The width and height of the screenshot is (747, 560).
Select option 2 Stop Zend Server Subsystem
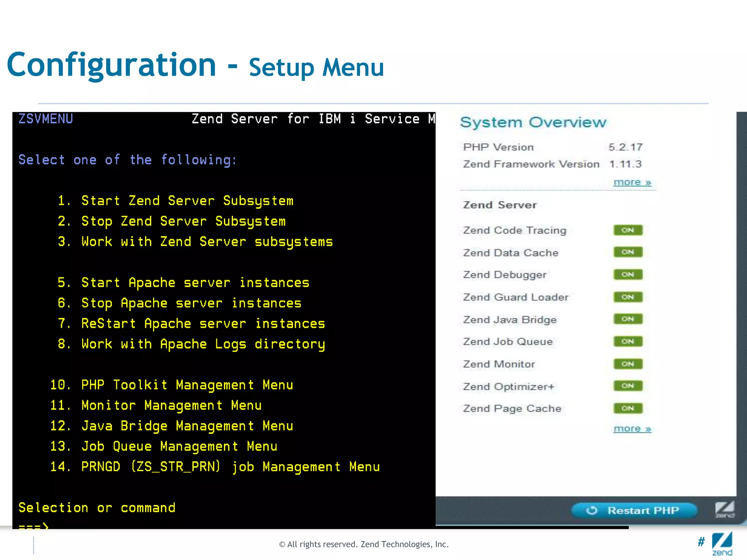[171, 221]
